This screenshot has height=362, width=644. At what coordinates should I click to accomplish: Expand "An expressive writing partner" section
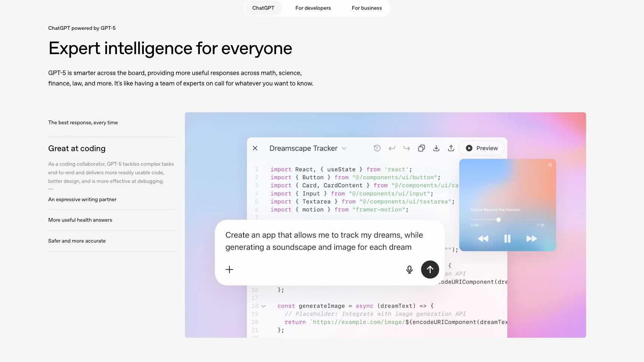pos(82,200)
